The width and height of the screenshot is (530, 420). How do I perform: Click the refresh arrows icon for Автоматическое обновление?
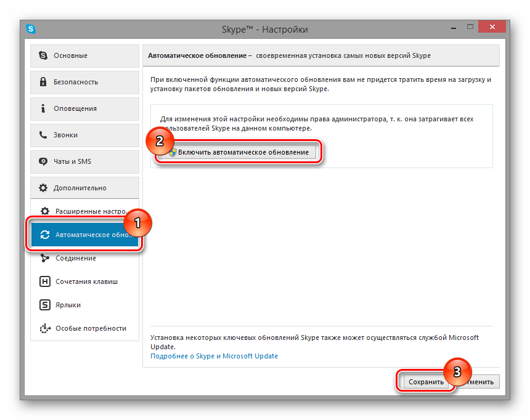point(44,235)
